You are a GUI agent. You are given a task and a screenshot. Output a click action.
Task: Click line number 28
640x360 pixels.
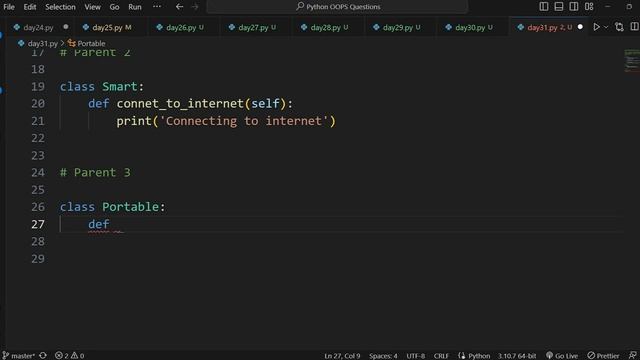pos(38,241)
